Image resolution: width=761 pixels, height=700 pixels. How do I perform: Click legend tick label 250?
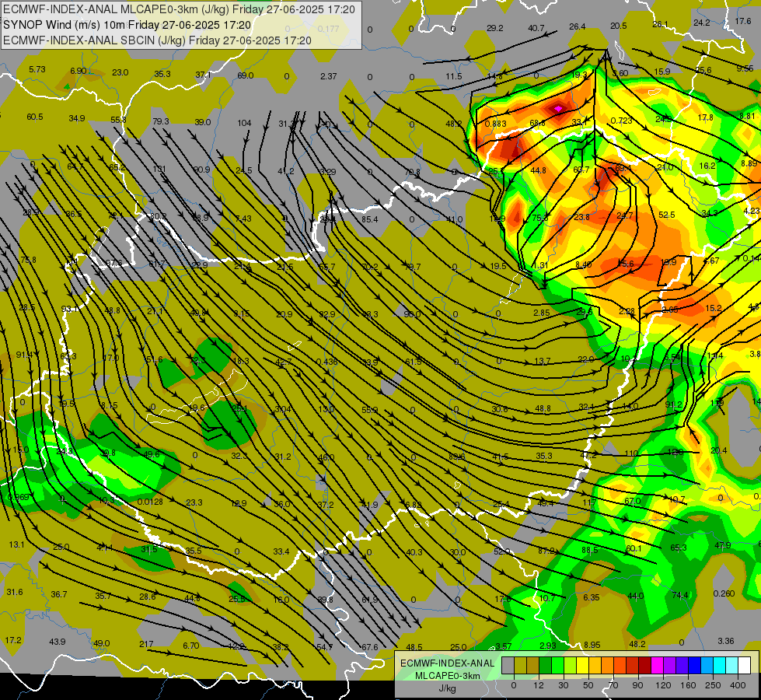click(x=713, y=685)
